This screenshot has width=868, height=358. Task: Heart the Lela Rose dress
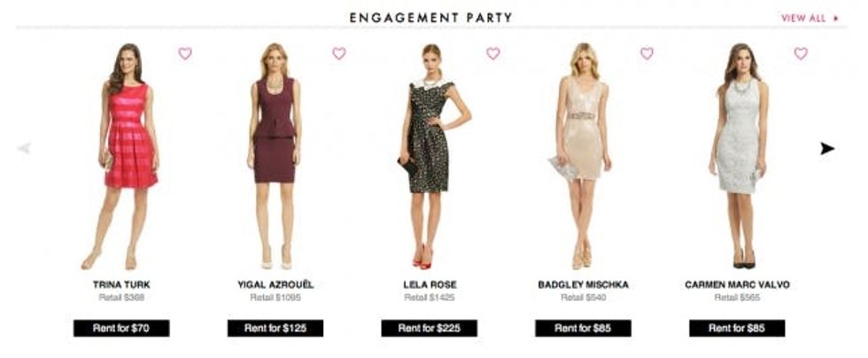(492, 54)
